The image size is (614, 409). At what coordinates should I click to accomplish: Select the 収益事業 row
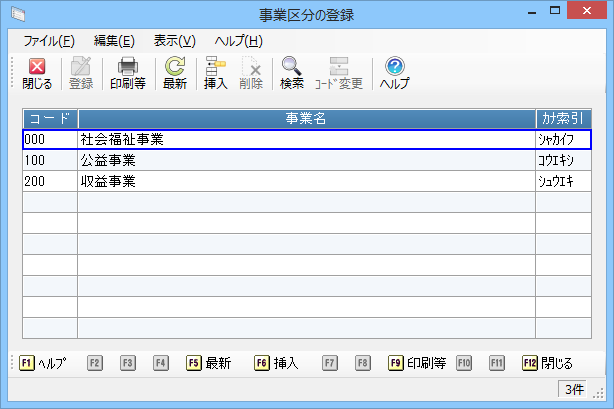pos(306,182)
